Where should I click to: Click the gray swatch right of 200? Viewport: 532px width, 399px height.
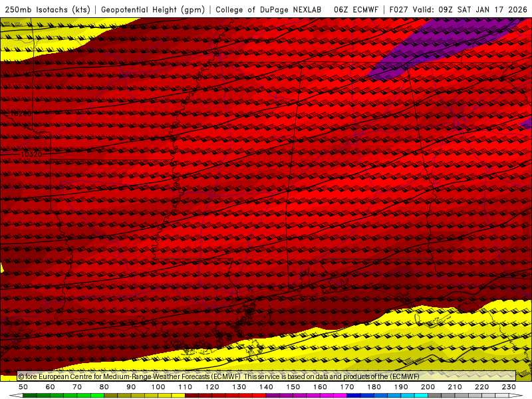click(x=435, y=396)
